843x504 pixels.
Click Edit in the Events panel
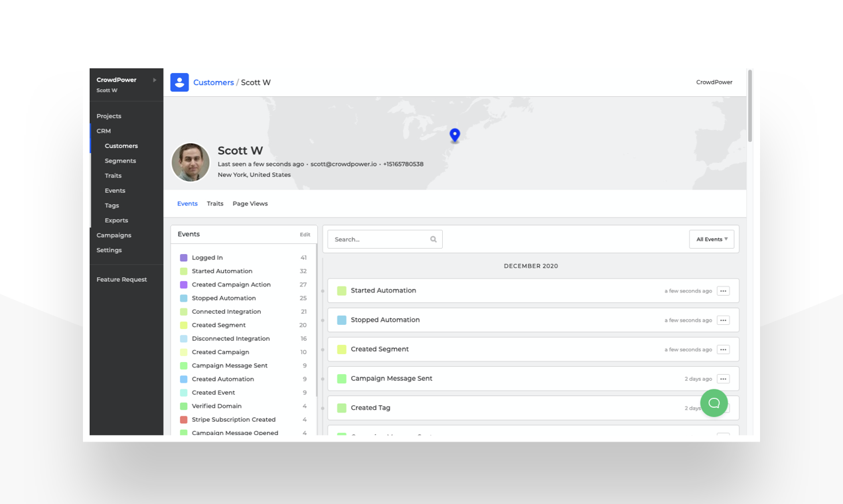(305, 235)
